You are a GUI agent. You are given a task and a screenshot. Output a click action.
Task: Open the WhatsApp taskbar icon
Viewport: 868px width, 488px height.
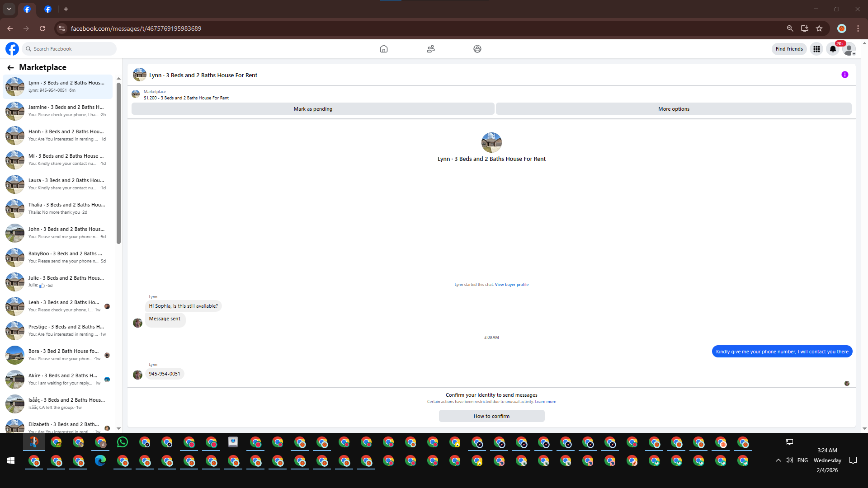pyautogui.click(x=122, y=442)
